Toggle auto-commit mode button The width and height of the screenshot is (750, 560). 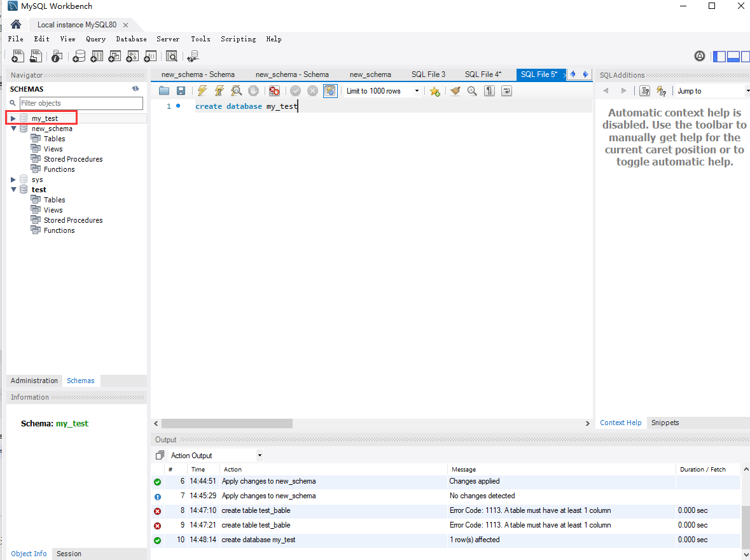330,90
